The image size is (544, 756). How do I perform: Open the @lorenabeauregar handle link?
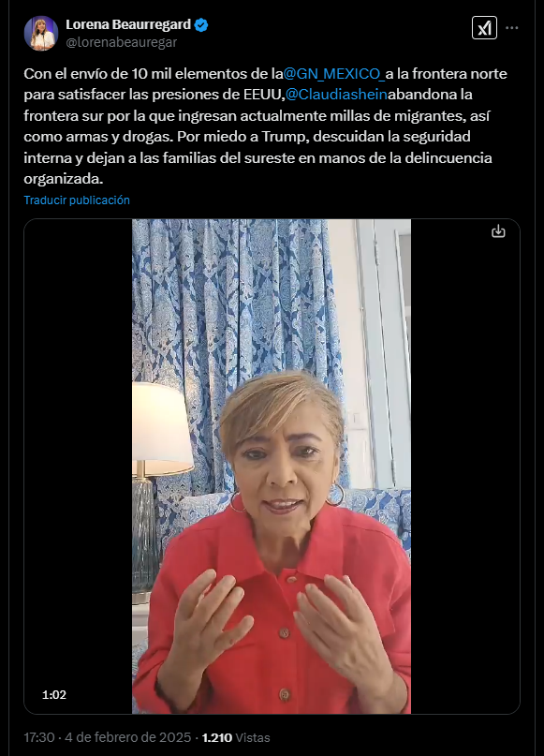(122, 42)
